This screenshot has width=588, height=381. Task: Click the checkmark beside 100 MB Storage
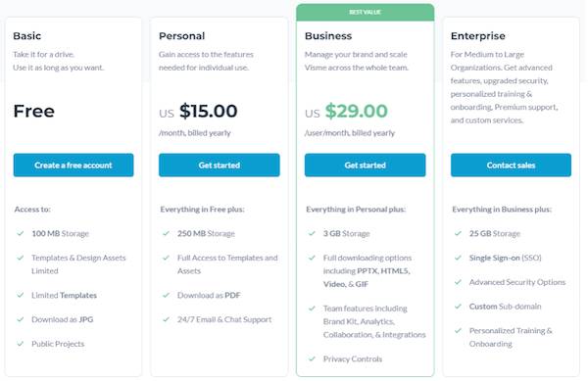(21, 233)
